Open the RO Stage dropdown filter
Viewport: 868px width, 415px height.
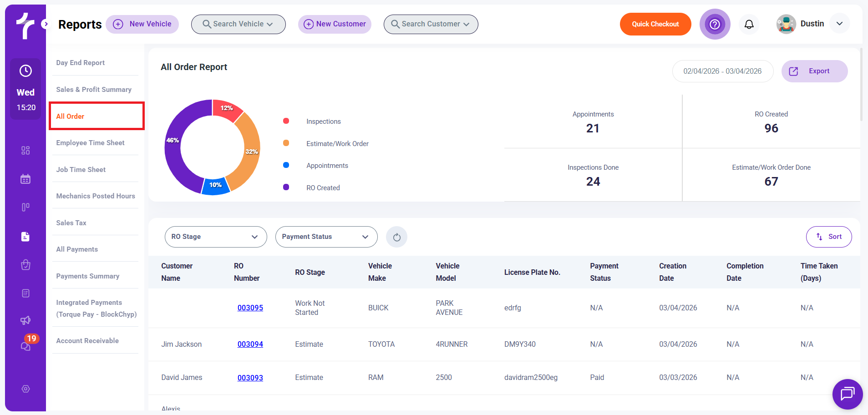click(215, 237)
